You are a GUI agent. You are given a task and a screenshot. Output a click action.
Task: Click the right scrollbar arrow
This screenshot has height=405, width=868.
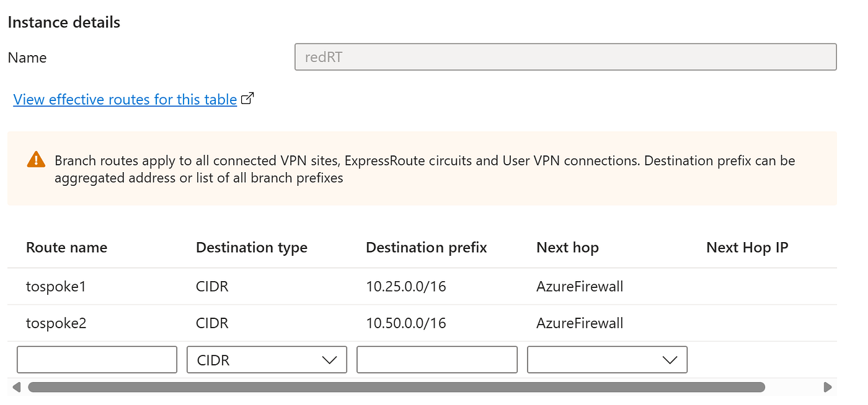827,387
